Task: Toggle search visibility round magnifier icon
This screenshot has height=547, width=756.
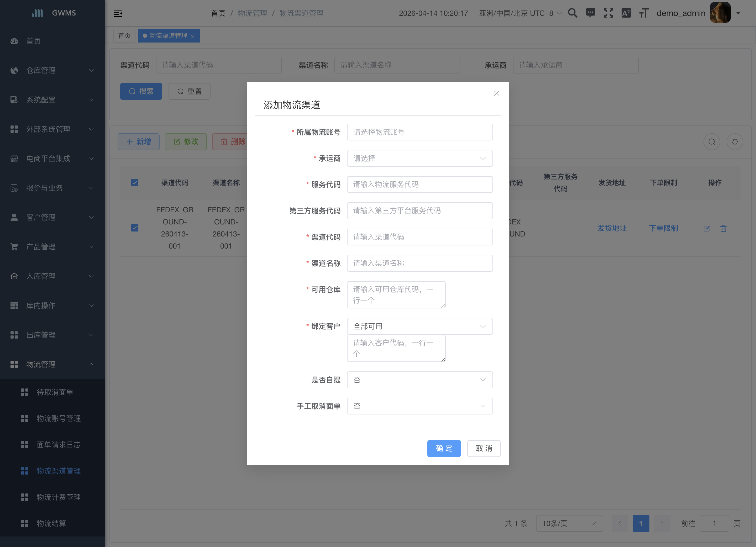Action: click(712, 142)
